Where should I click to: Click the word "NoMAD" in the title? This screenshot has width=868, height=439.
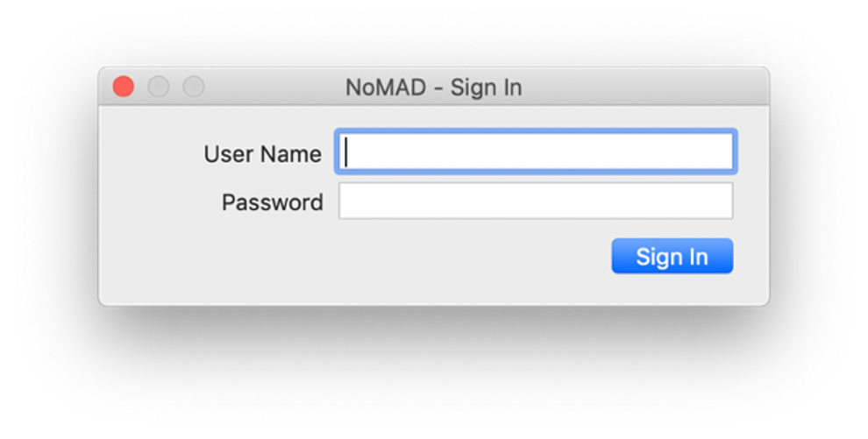coord(385,87)
